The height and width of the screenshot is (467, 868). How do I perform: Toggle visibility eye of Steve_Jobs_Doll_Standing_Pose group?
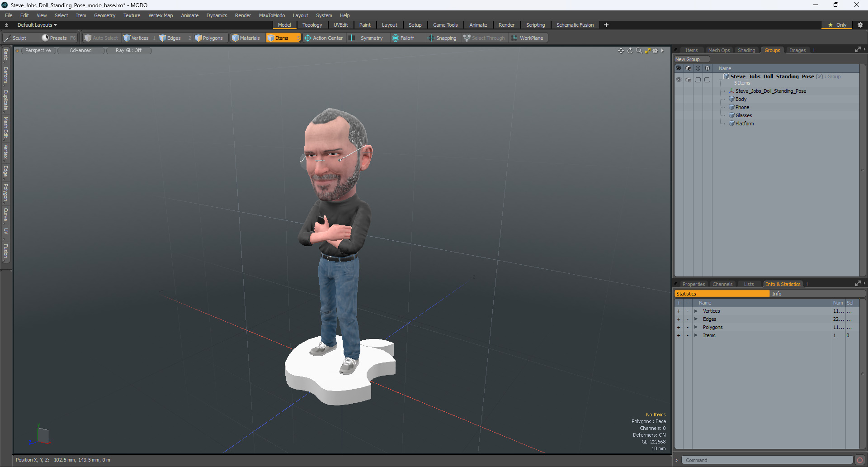click(x=679, y=80)
